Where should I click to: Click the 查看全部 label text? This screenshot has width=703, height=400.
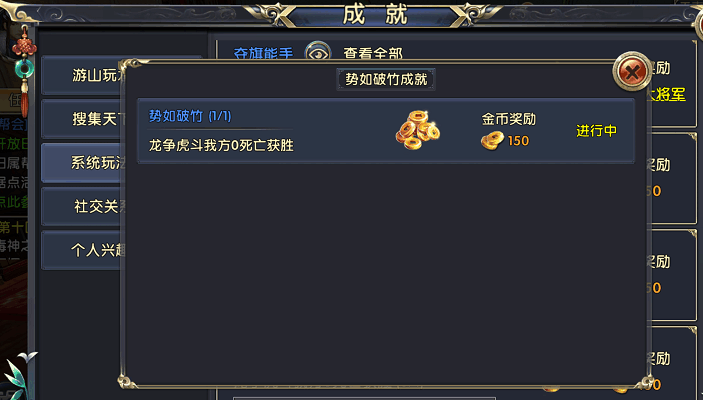[373, 53]
